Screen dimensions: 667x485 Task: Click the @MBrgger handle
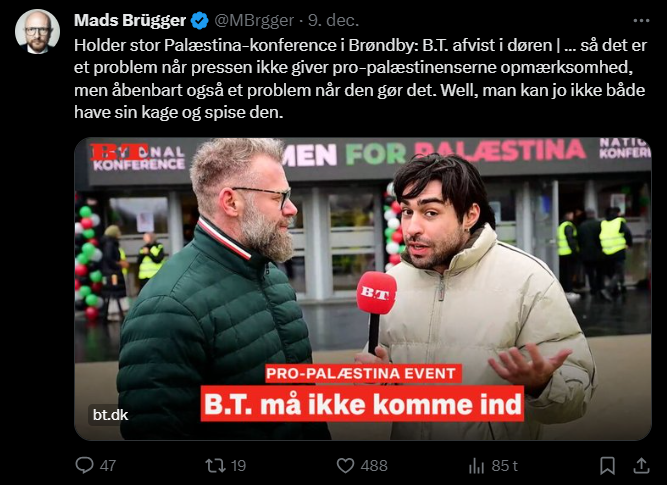pos(254,20)
